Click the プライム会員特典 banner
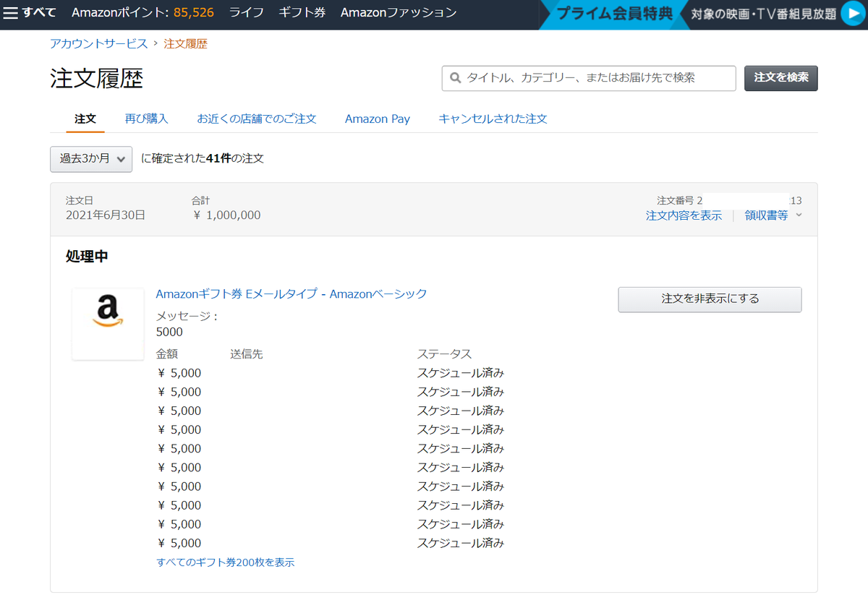 [x=614, y=14]
